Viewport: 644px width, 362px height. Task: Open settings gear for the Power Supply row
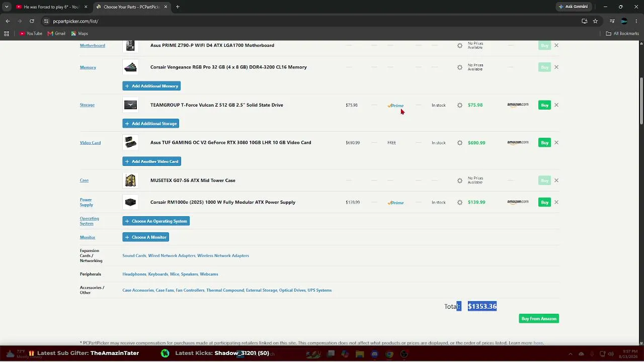point(460,203)
